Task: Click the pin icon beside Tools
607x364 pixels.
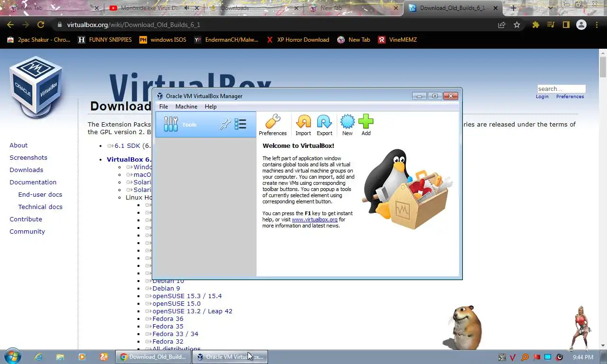Action: 225,125
